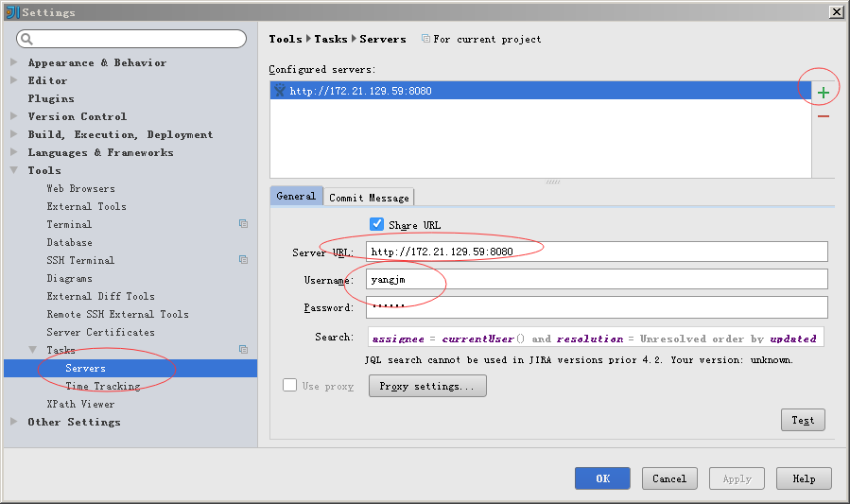Viewport: 850px width, 504px height.
Task: Click project-level icon beside Terminal
Action: pos(243,224)
